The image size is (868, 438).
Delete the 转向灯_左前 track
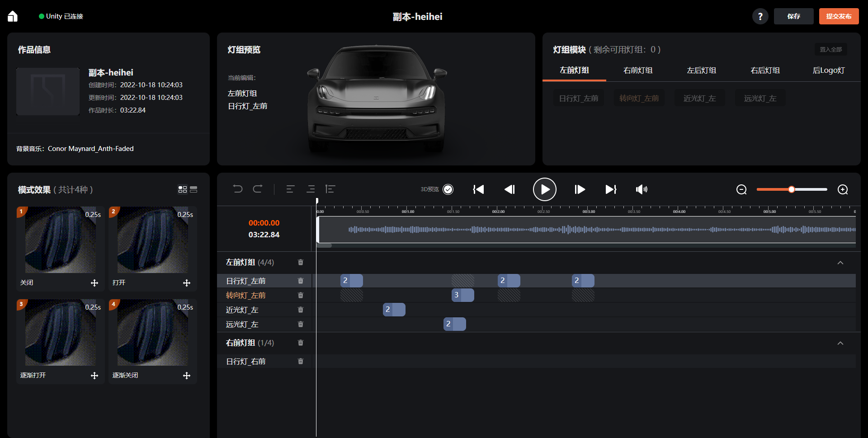(301, 295)
